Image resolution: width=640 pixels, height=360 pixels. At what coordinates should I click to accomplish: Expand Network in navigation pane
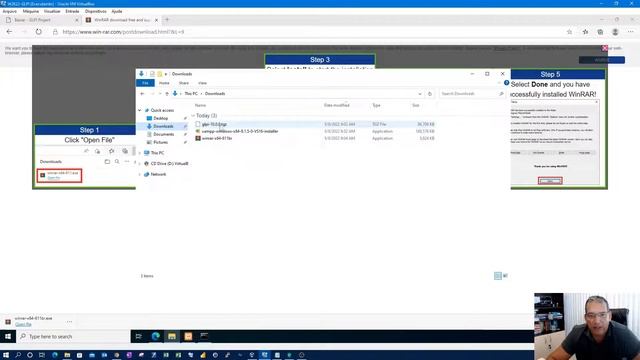[140, 174]
